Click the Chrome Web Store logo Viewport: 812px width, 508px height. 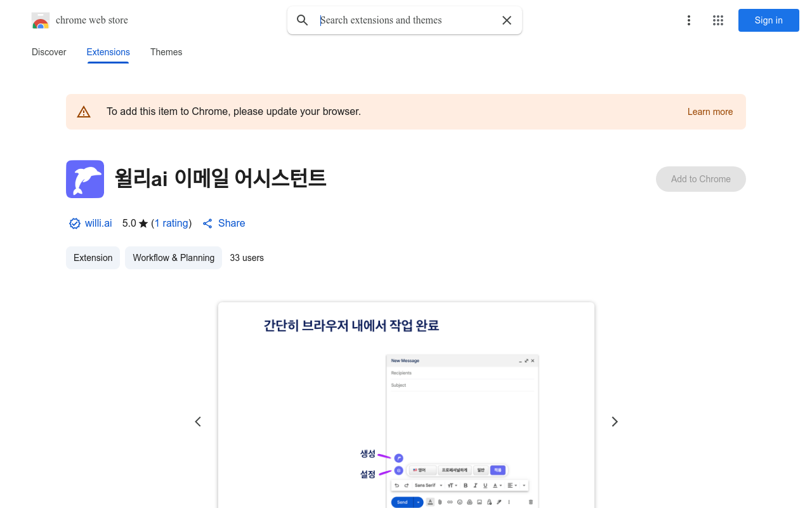pyautogui.click(x=41, y=20)
